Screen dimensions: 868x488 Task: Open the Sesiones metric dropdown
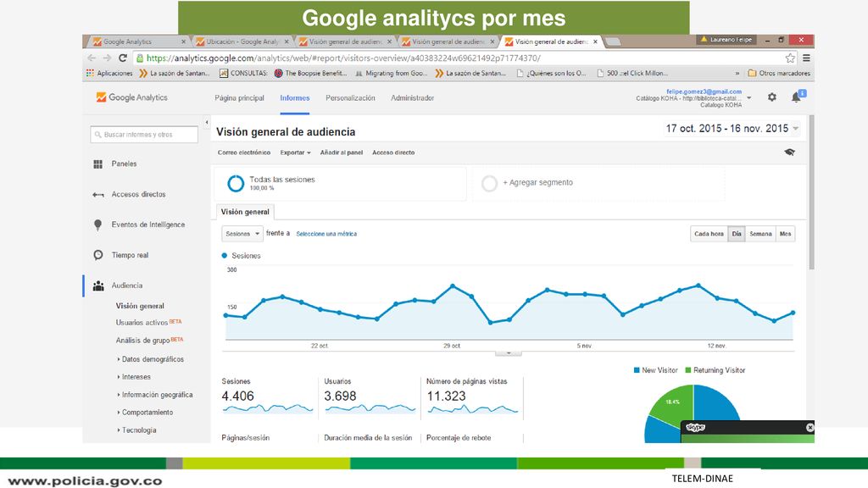[x=242, y=234]
